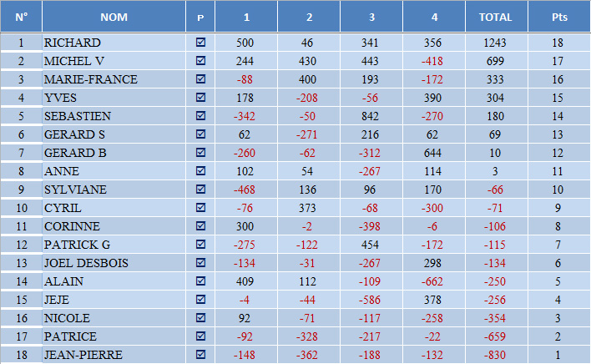
Task: Click the name cell JOEL DESBOIS
Action: point(88,263)
